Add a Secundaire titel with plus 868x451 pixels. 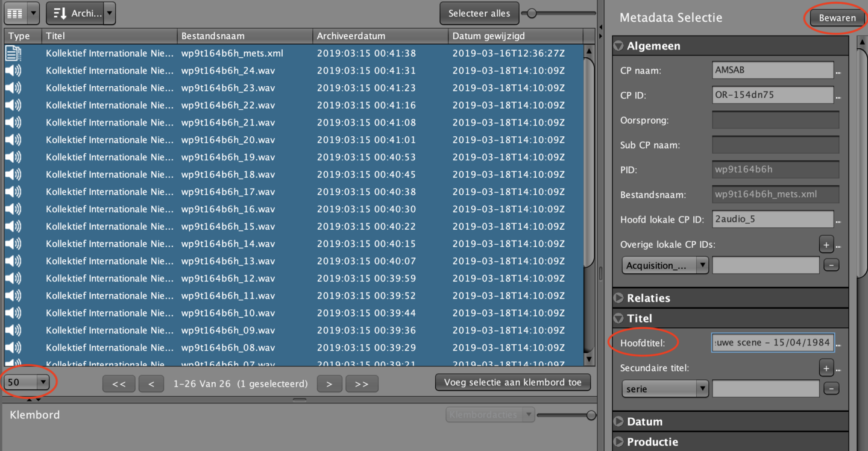[x=826, y=368]
